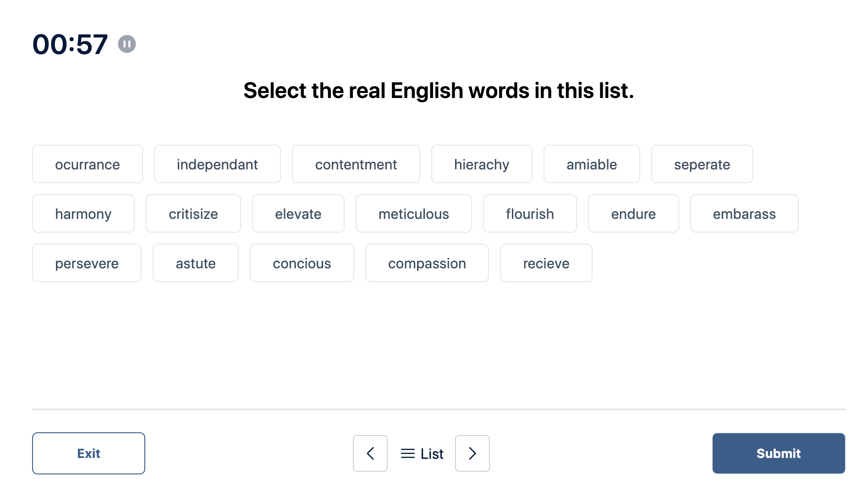Image resolution: width=868 pixels, height=490 pixels.
Task: Click the Exit button
Action: click(x=88, y=453)
